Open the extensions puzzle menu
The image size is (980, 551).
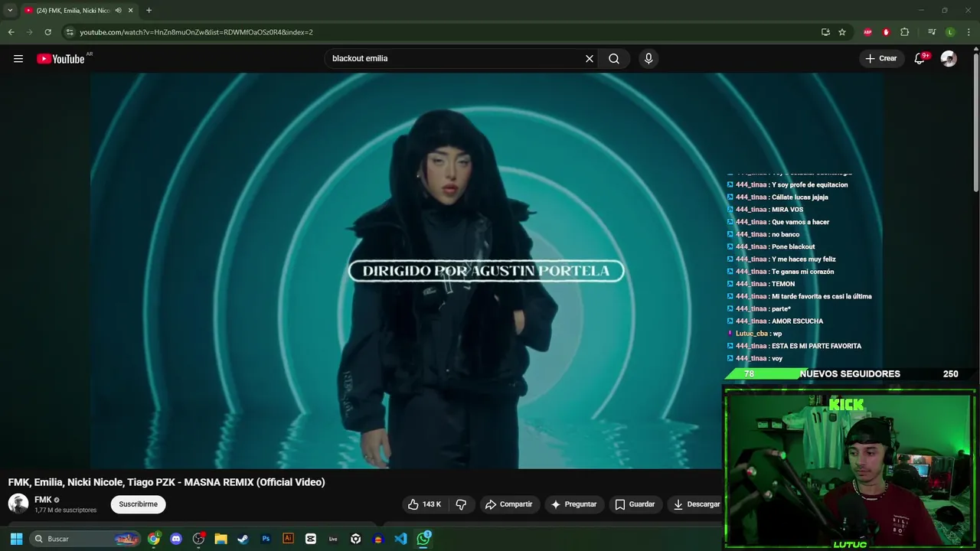(904, 32)
